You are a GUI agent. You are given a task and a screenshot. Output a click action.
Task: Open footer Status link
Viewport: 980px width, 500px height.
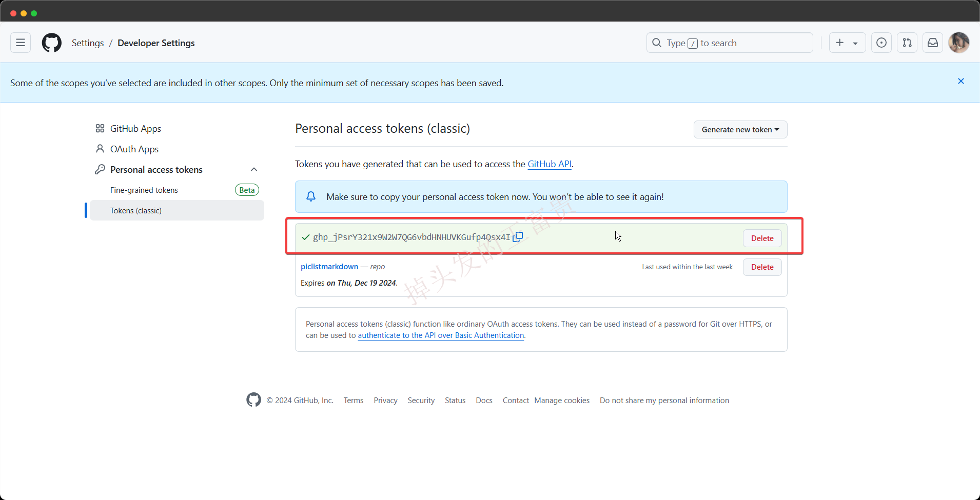pos(455,401)
